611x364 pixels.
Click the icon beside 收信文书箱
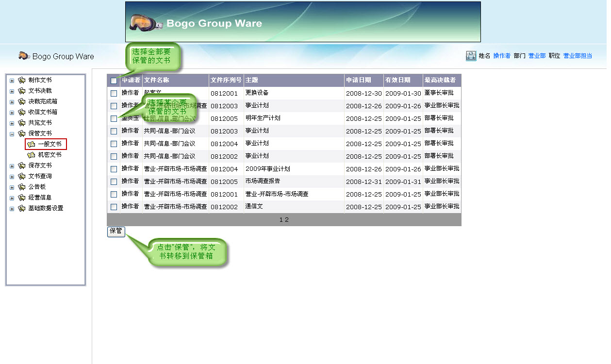click(21, 112)
